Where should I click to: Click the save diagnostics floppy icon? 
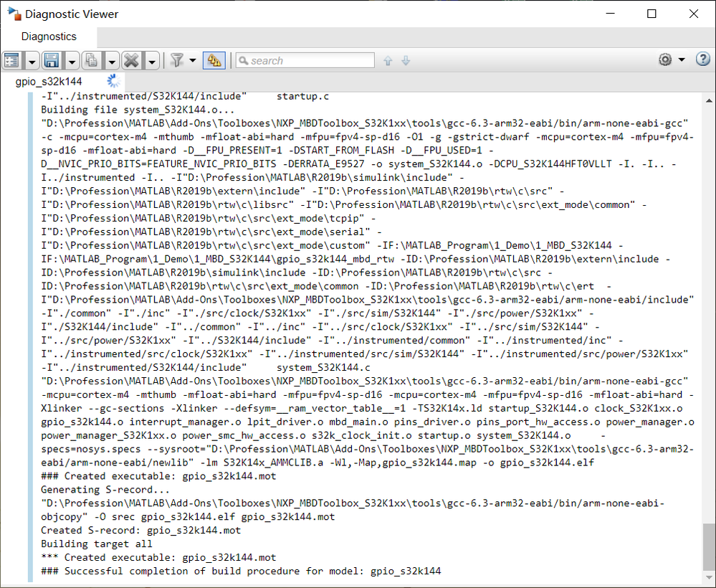pyautogui.click(x=52, y=60)
